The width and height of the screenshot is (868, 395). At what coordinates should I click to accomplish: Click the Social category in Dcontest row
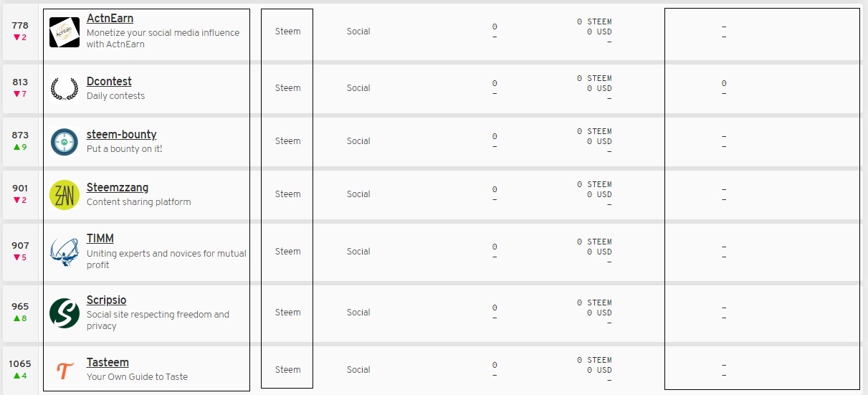[358, 88]
